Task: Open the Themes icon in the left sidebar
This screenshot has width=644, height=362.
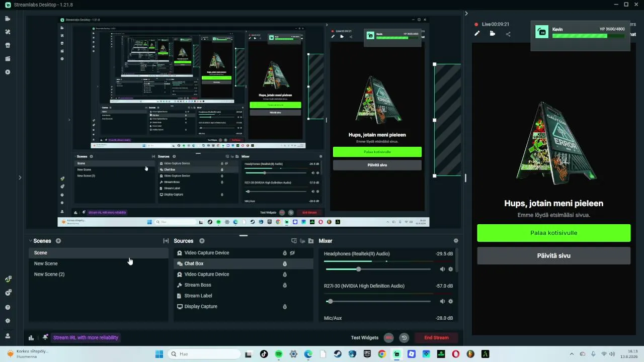Action: point(8,32)
